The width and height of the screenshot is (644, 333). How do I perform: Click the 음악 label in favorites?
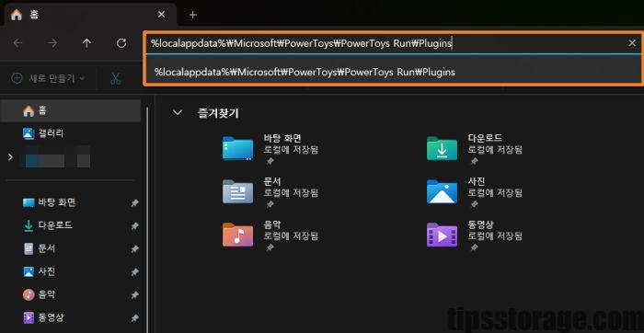272,224
